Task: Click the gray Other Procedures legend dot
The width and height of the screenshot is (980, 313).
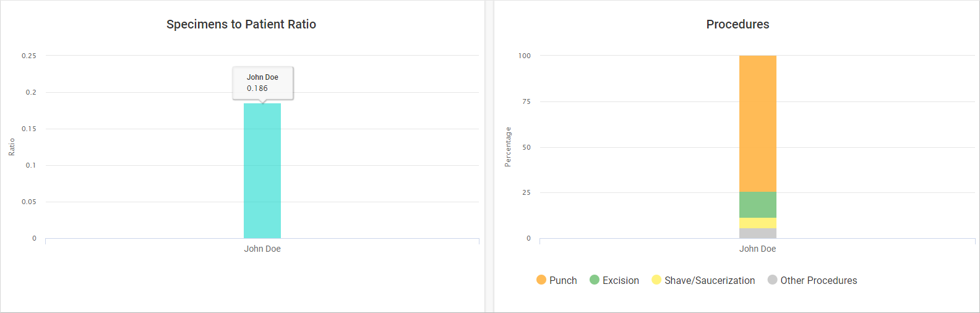Action: (772, 280)
